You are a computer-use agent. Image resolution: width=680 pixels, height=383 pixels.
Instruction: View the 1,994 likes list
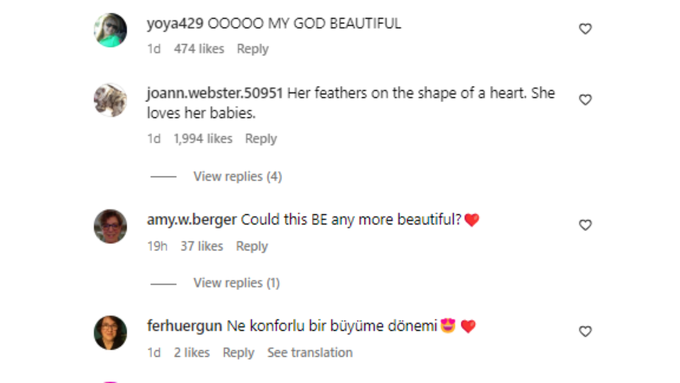(203, 139)
